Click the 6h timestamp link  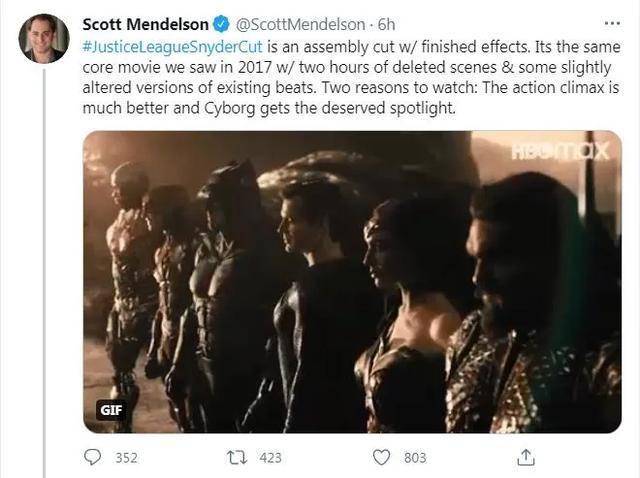click(x=386, y=24)
